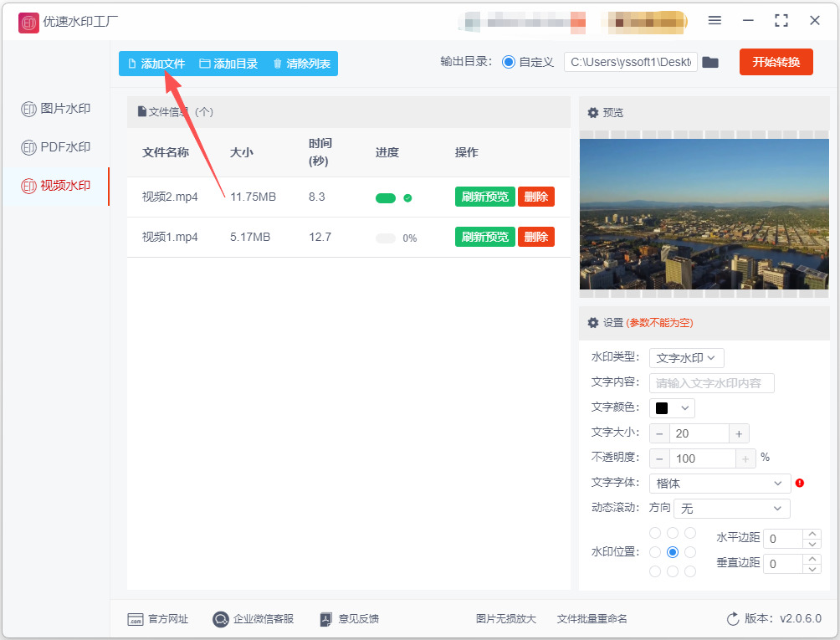
Task: Select top-left watermark position radio
Action: 654,533
